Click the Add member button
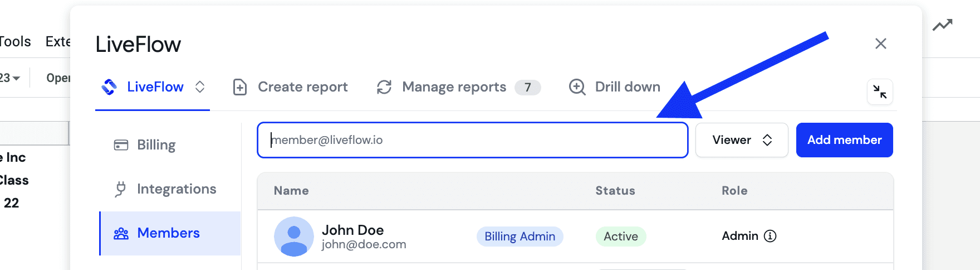 [844, 140]
